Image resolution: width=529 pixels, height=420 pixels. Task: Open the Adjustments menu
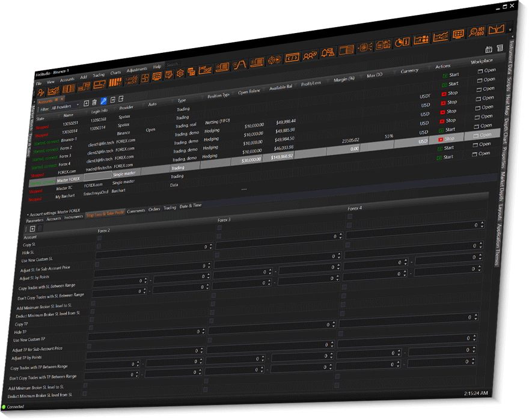pos(136,69)
